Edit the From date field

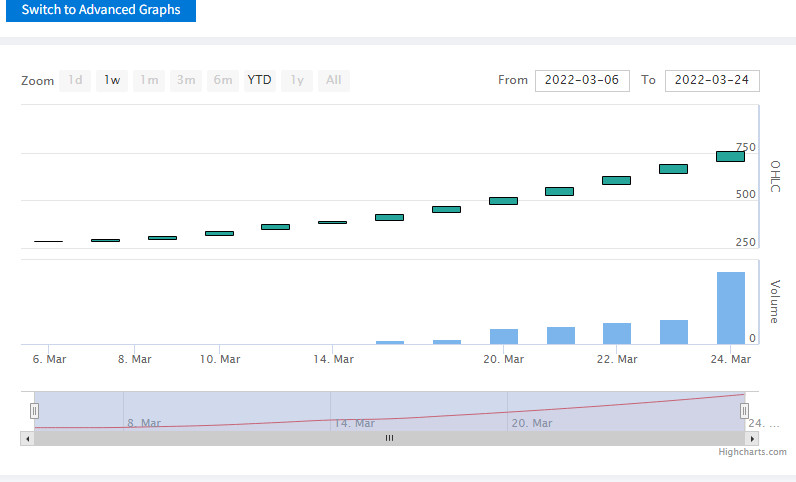[582, 81]
